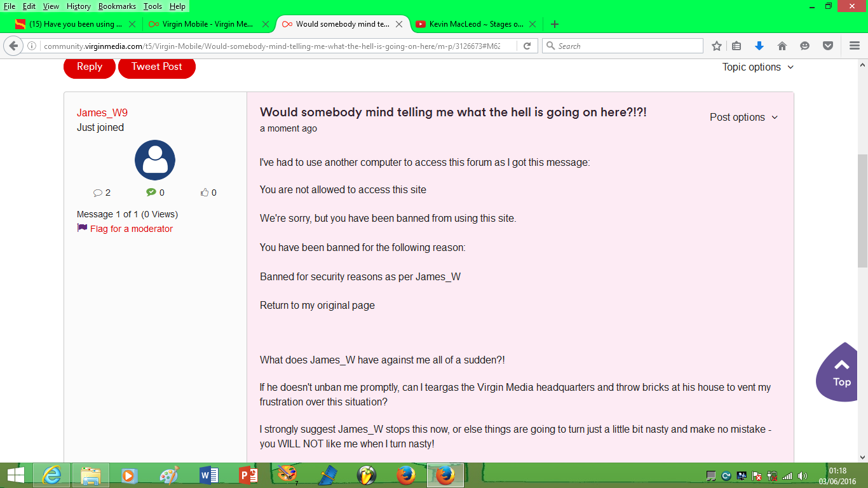Give kudos with the thumbs-up
Screen dimensions: 868x488
click(203, 193)
